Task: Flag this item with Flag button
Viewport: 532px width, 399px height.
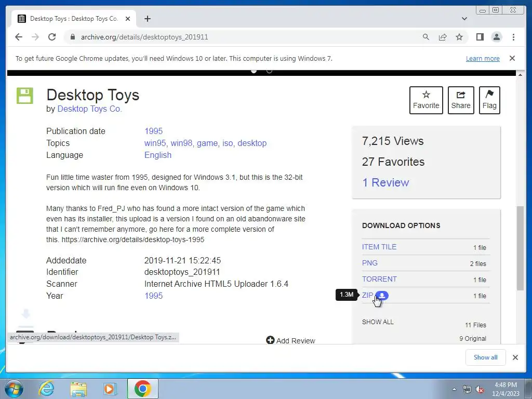Action: point(489,100)
